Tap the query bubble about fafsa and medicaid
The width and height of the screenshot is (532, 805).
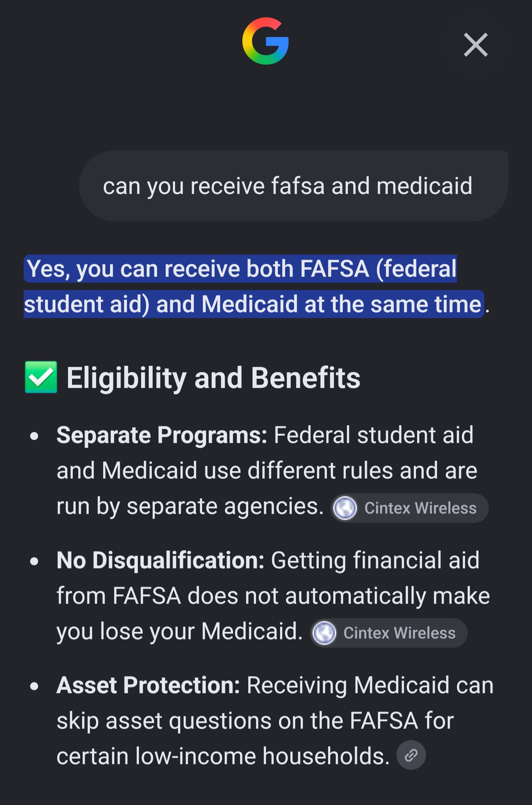click(293, 186)
